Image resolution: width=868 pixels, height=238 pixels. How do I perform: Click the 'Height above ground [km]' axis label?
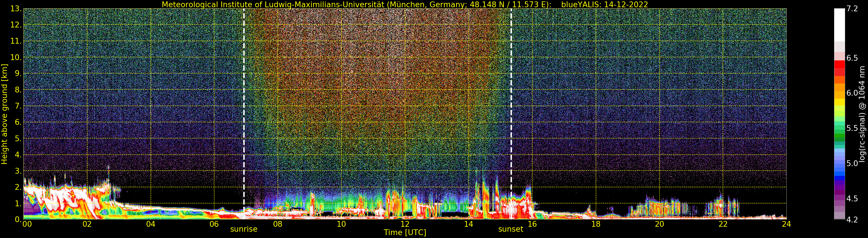(4, 114)
